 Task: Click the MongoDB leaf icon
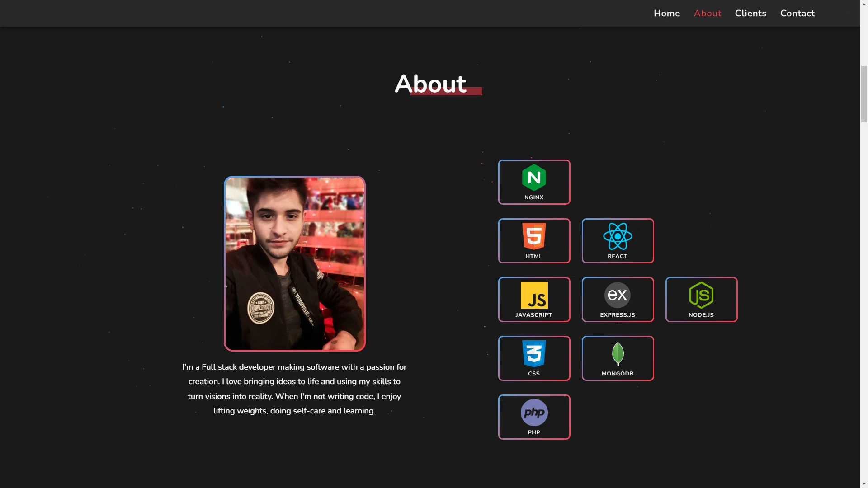click(618, 353)
